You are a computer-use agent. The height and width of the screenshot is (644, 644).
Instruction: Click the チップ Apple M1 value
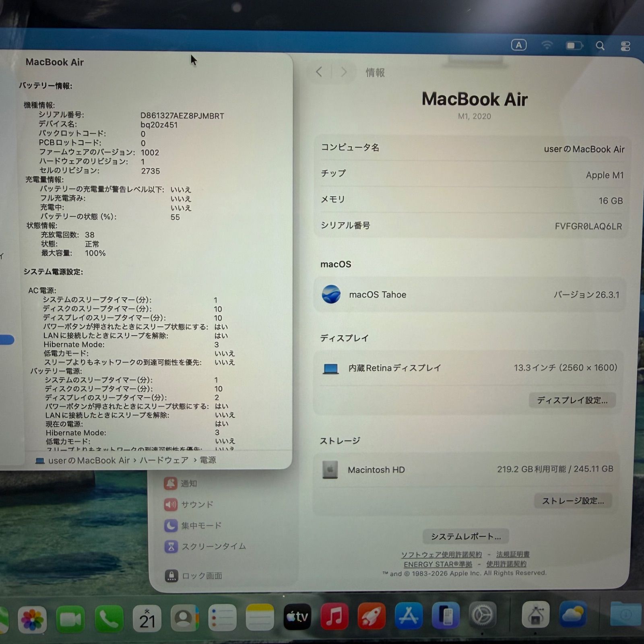click(605, 175)
